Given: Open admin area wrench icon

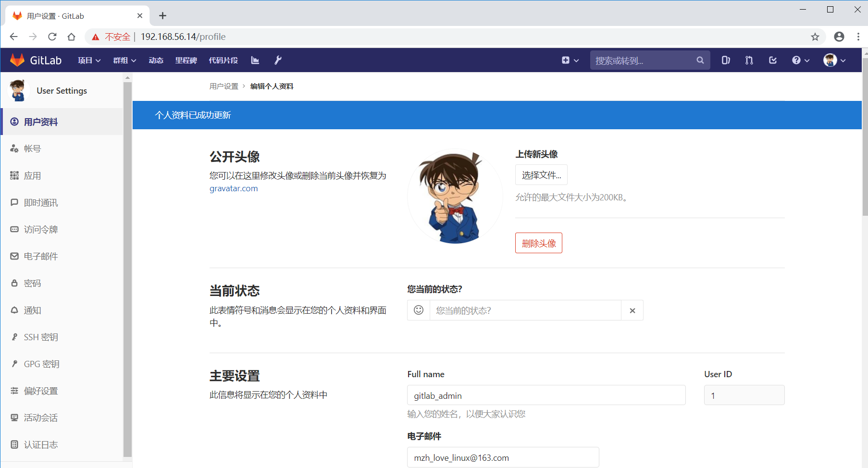Looking at the screenshot, I should [278, 60].
